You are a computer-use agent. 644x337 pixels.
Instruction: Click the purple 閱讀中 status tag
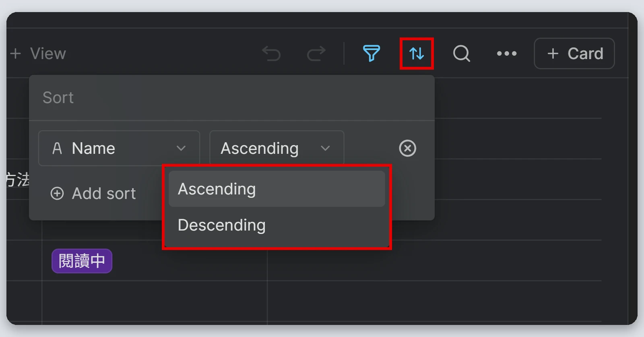[x=82, y=261]
